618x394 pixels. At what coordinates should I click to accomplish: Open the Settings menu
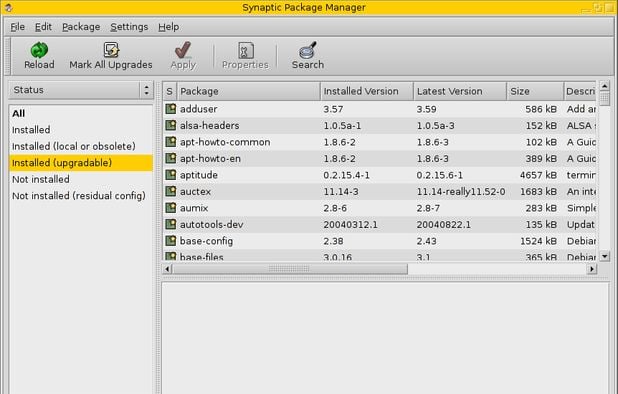click(129, 27)
